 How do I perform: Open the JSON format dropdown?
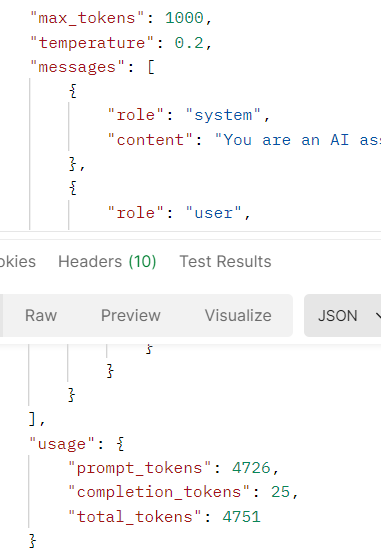coord(343,315)
